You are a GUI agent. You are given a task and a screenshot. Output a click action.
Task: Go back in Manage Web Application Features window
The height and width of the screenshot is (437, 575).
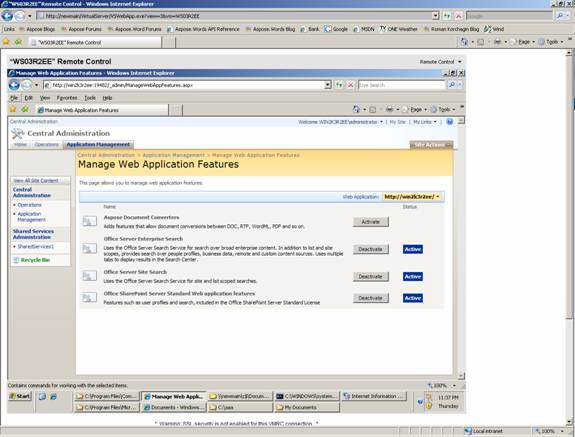pos(14,85)
